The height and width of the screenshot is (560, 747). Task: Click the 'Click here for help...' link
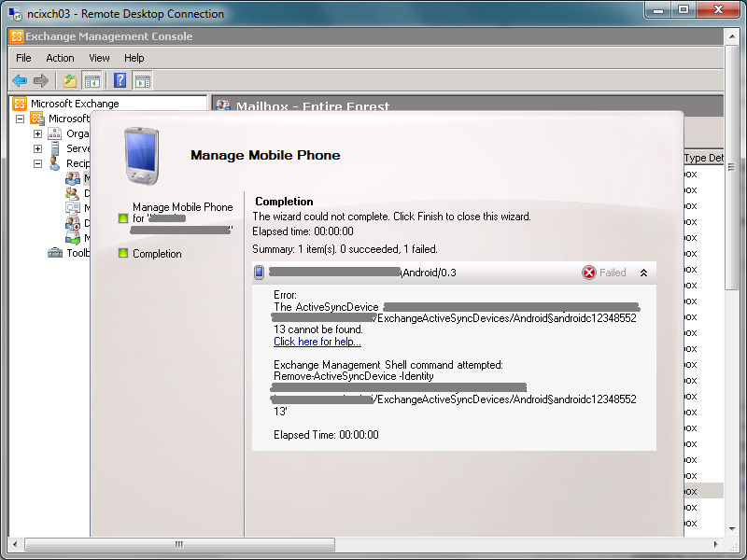[x=317, y=342]
